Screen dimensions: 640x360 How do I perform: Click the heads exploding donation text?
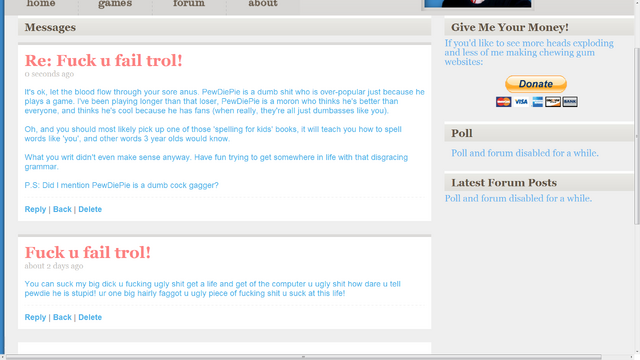529,52
